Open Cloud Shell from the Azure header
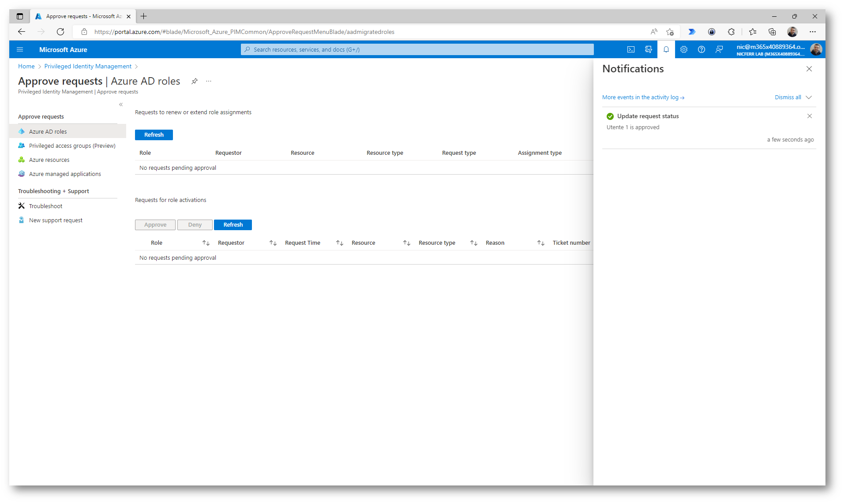Viewport: 844px width, 504px height. (631, 49)
